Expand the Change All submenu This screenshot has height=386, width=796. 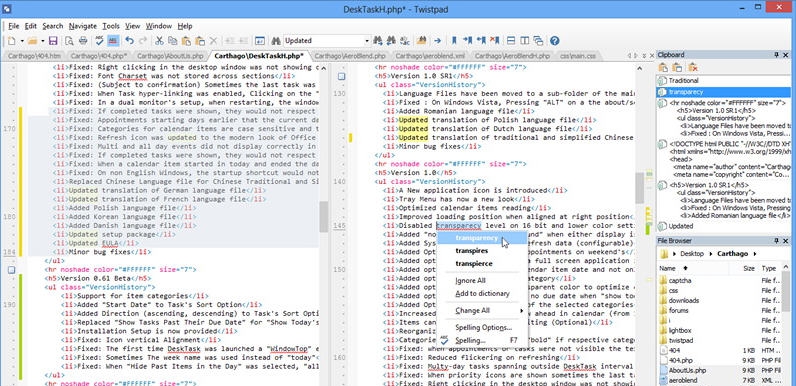(x=482, y=310)
